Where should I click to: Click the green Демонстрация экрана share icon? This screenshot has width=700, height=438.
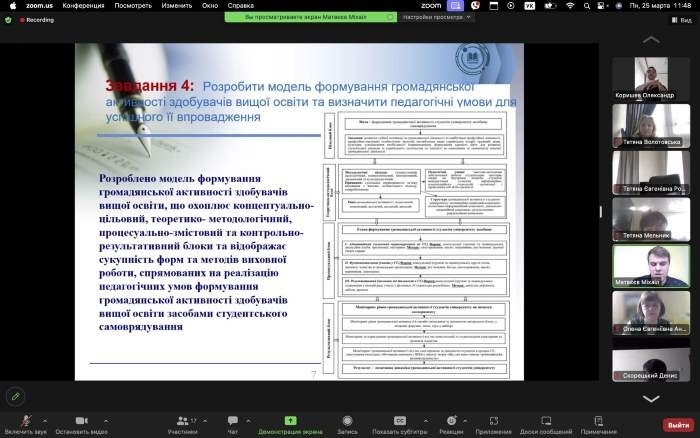(x=290, y=420)
